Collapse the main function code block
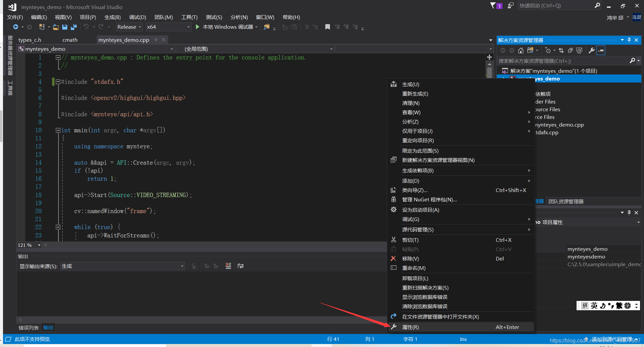This screenshot has height=347, width=644. point(58,130)
